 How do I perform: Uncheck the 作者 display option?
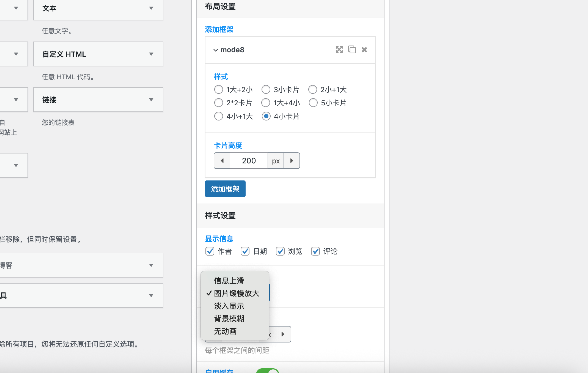tap(210, 251)
